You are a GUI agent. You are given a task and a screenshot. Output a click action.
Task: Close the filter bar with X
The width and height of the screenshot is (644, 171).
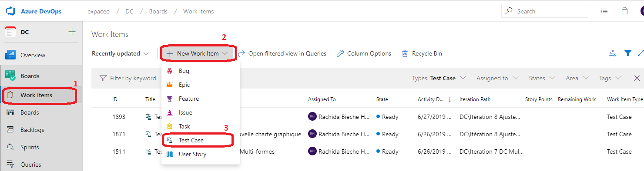[637, 78]
